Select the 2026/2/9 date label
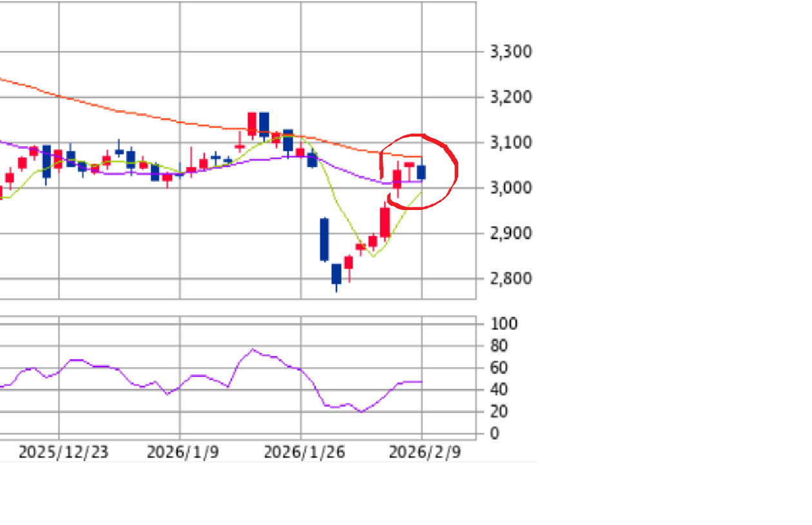 click(424, 452)
